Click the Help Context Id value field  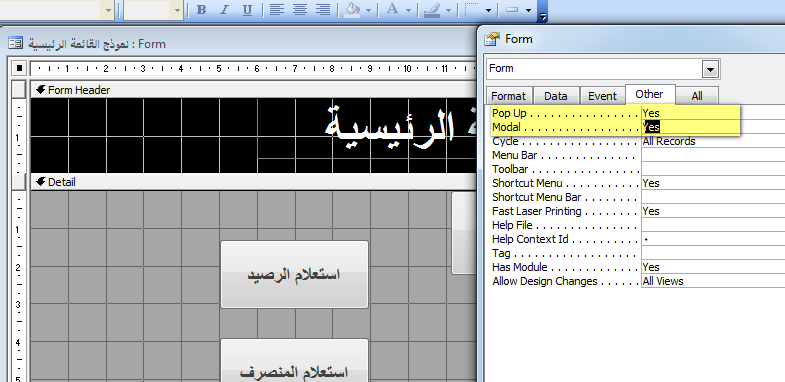point(713,239)
